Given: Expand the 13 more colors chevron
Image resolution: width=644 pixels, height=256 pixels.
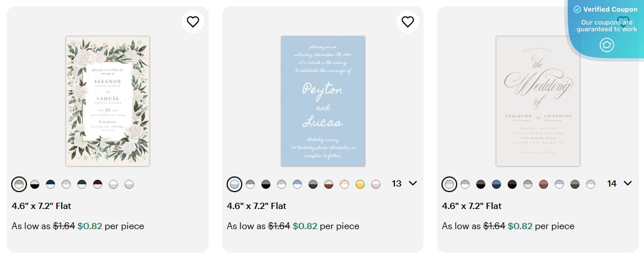Looking at the screenshot, I should [x=413, y=183].
